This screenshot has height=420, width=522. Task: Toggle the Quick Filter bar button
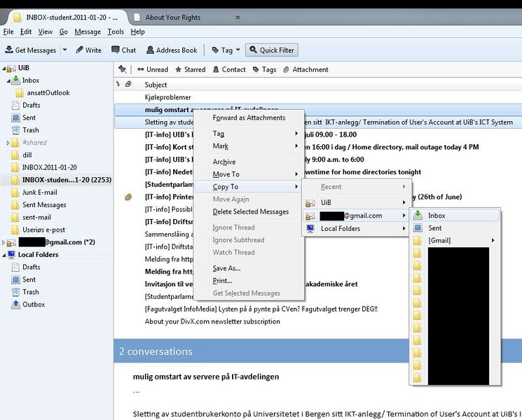272,50
